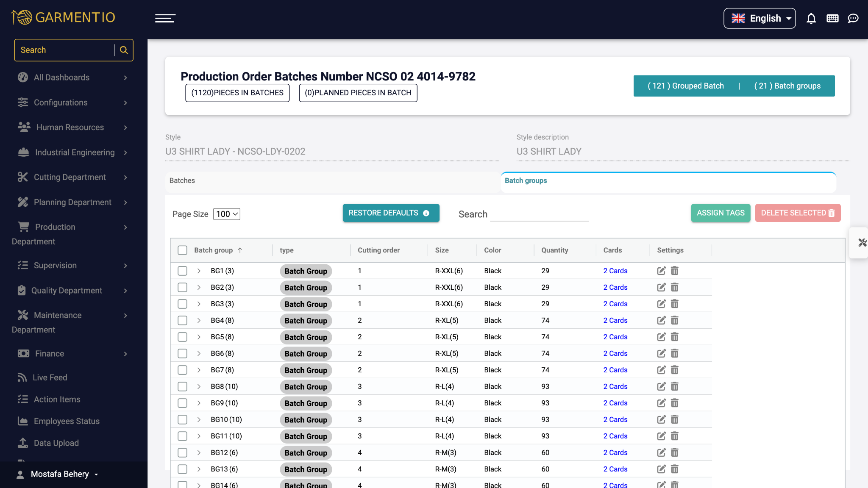Switch to the Batches tab
This screenshot has width=868, height=488.
[x=182, y=180]
